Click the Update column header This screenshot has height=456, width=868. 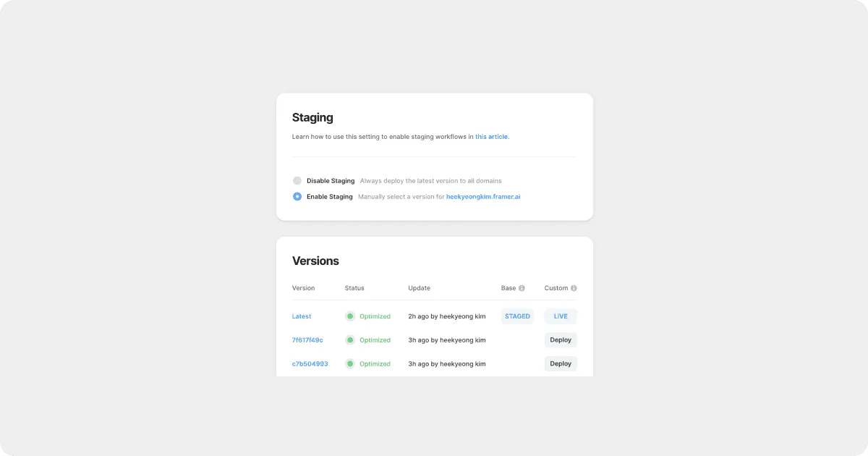coord(419,288)
